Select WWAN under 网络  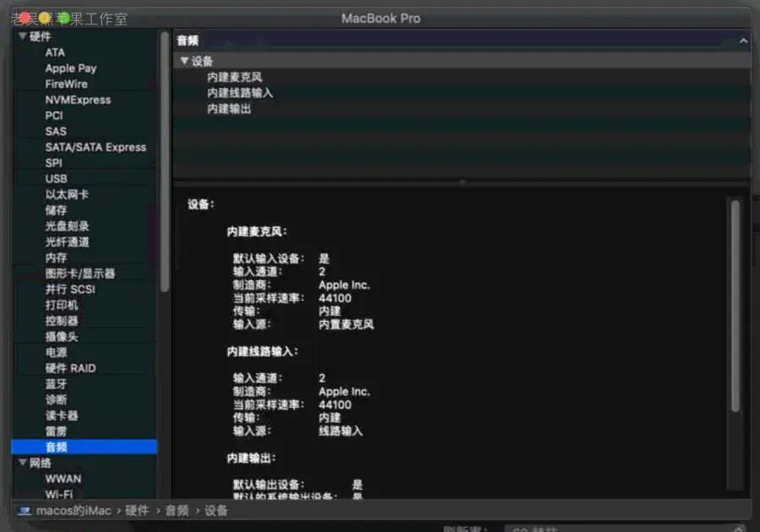[63, 479]
